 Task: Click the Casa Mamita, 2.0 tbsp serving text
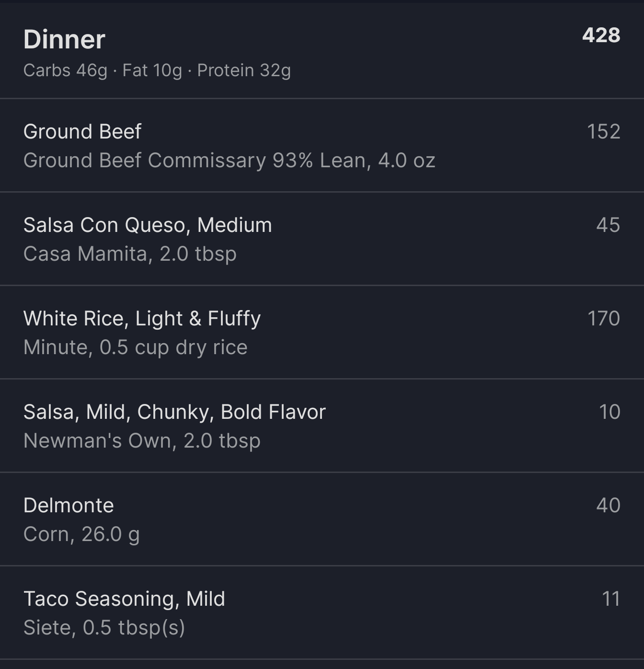(130, 254)
